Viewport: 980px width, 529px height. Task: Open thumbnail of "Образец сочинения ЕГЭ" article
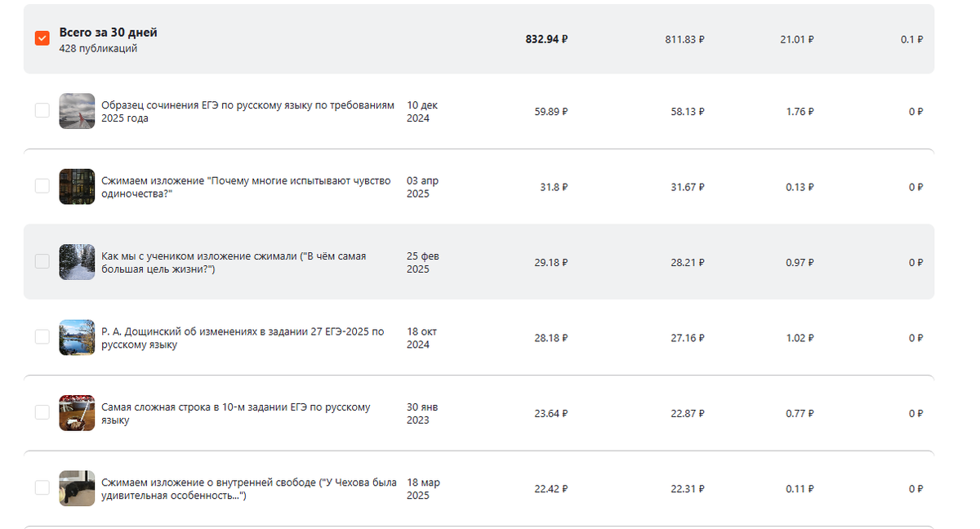point(77,111)
